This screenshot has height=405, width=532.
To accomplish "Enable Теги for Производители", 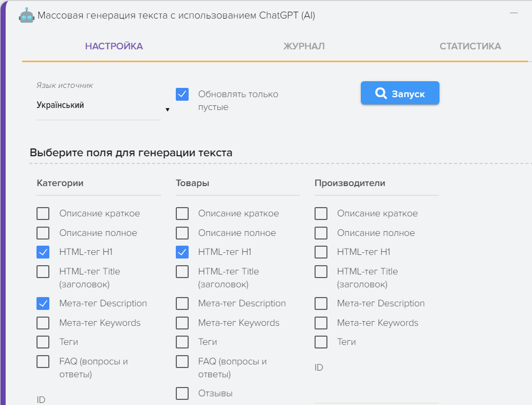I will coord(321,342).
